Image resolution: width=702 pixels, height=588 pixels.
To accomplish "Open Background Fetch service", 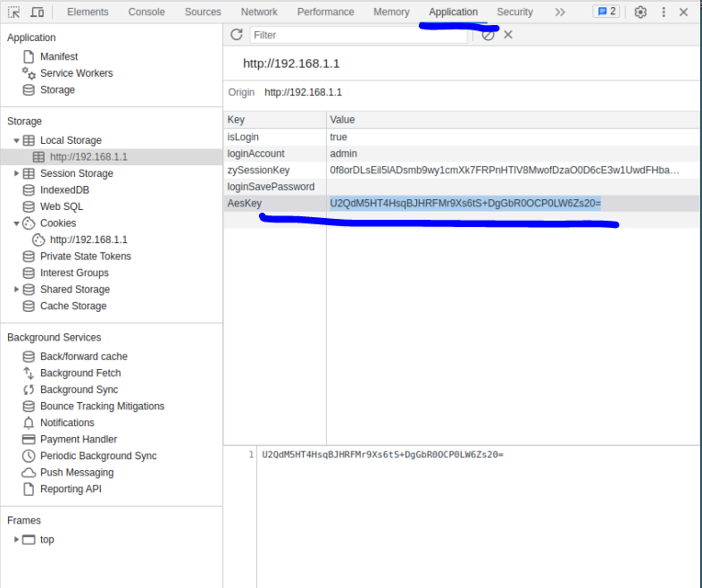I will (80, 373).
